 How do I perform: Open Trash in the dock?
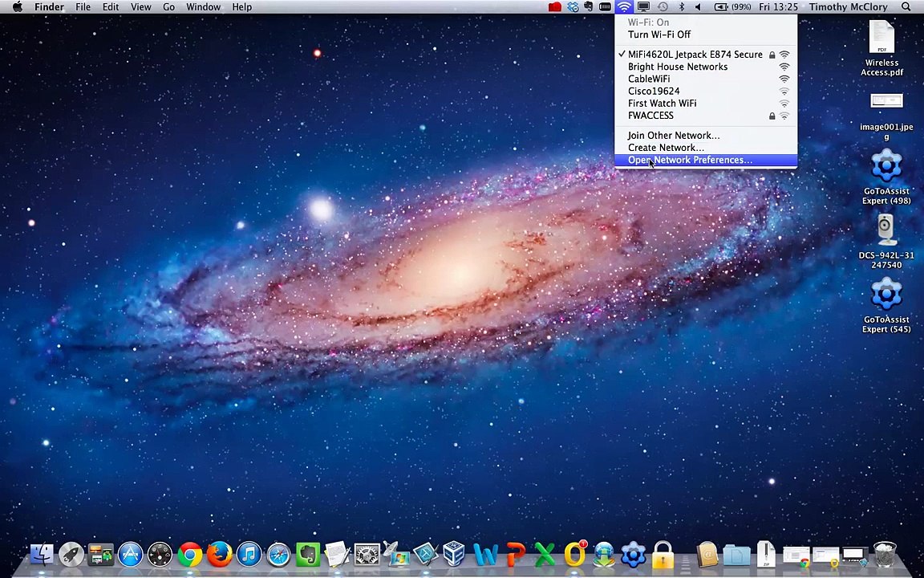click(x=884, y=555)
